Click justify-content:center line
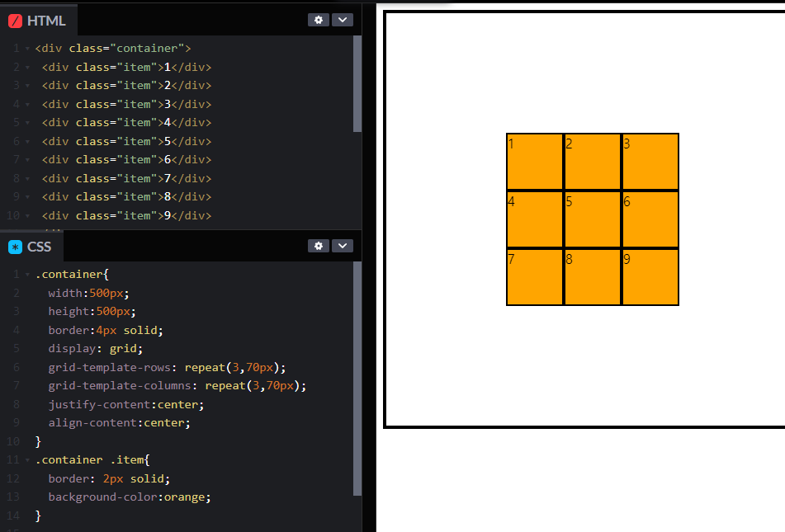This screenshot has height=532, width=785. pyautogui.click(x=126, y=404)
